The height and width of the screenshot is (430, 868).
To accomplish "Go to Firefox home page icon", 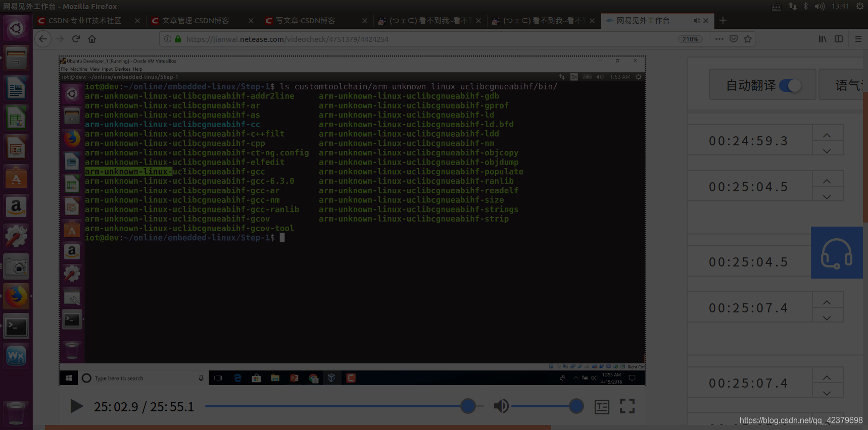I will tap(92, 39).
